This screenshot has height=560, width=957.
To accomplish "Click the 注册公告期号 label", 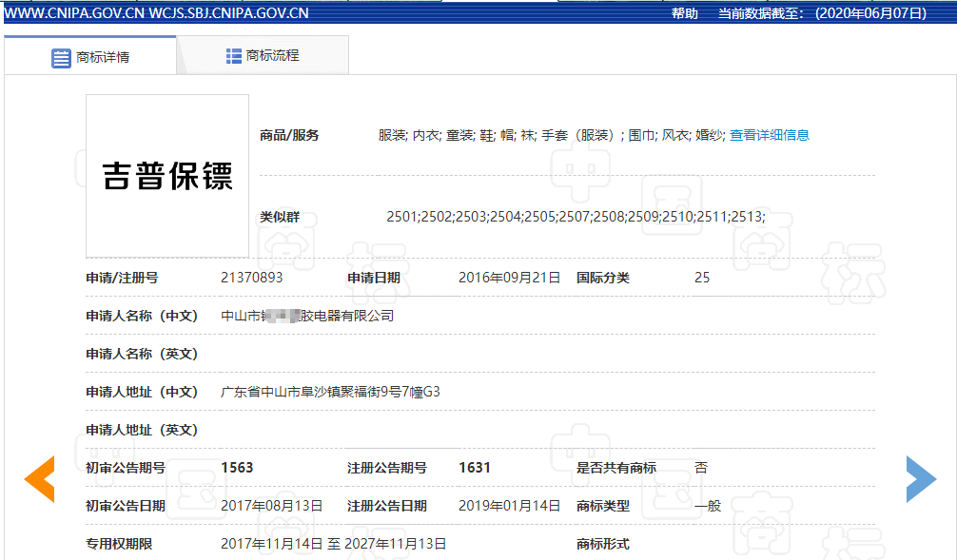I will tap(386, 468).
